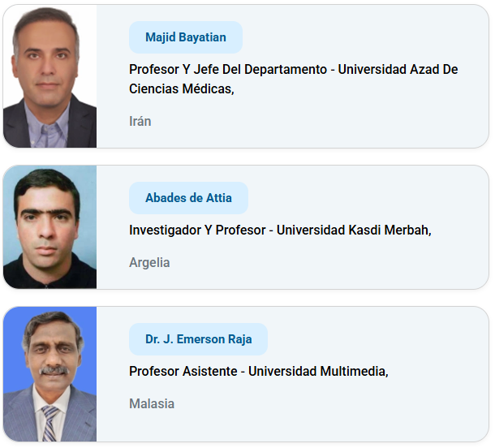Click the country label 'Irán'
This screenshot has width=495, height=448.
tap(140, 122)
